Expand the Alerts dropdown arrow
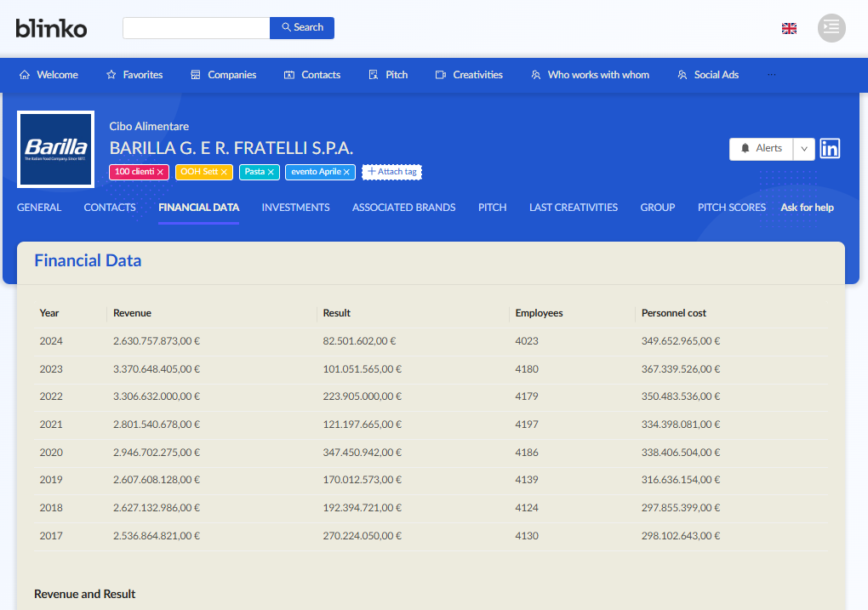 804,149
